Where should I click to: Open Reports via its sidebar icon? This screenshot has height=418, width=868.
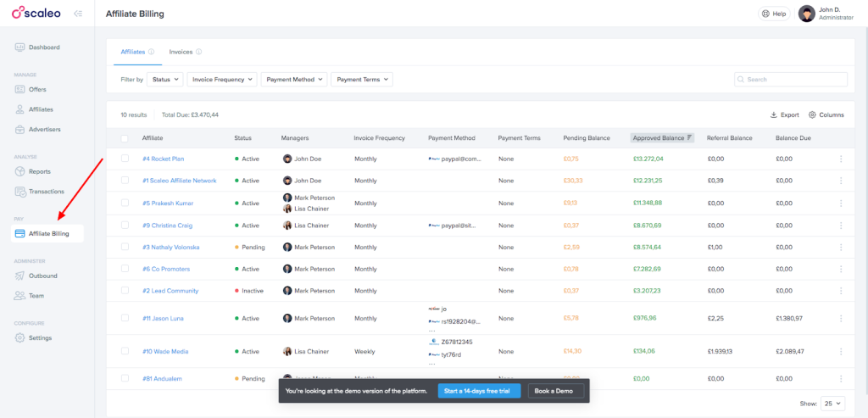pyautogui.click(x=20, y=171)
